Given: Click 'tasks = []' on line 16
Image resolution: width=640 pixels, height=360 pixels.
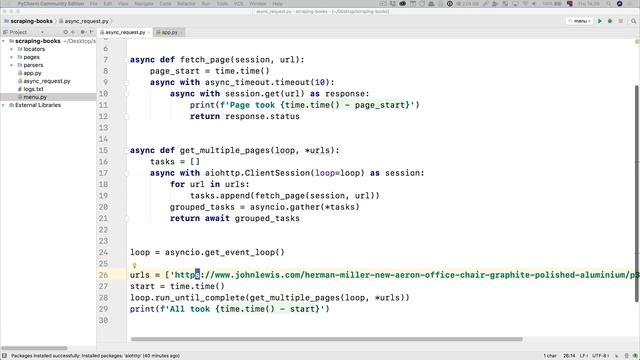Looking at the screenshot, I should [175, 162].
